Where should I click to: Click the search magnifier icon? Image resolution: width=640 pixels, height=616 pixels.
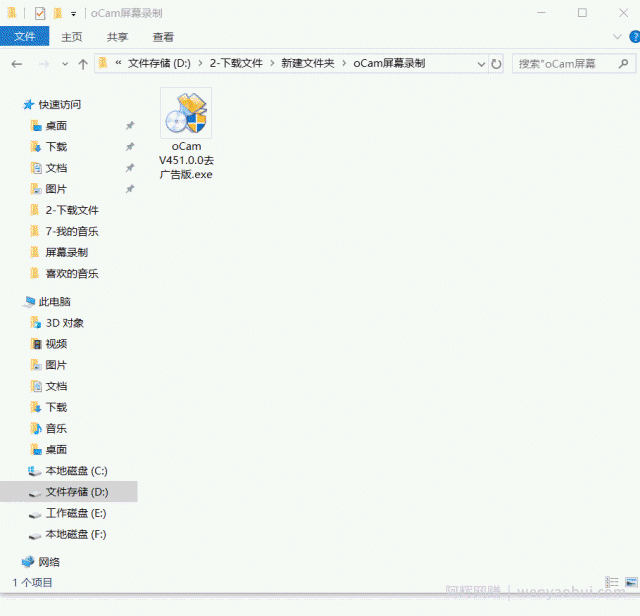pos(623,64)
